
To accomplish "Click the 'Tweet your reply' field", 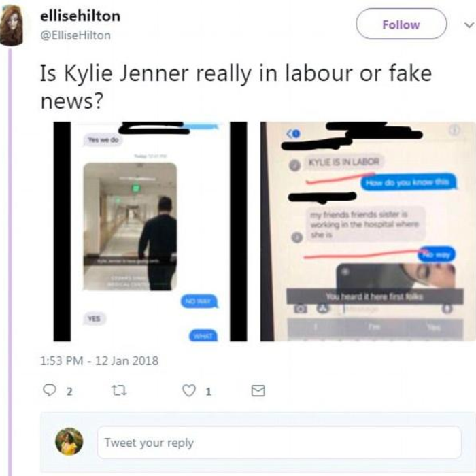I will pos(279,442).
